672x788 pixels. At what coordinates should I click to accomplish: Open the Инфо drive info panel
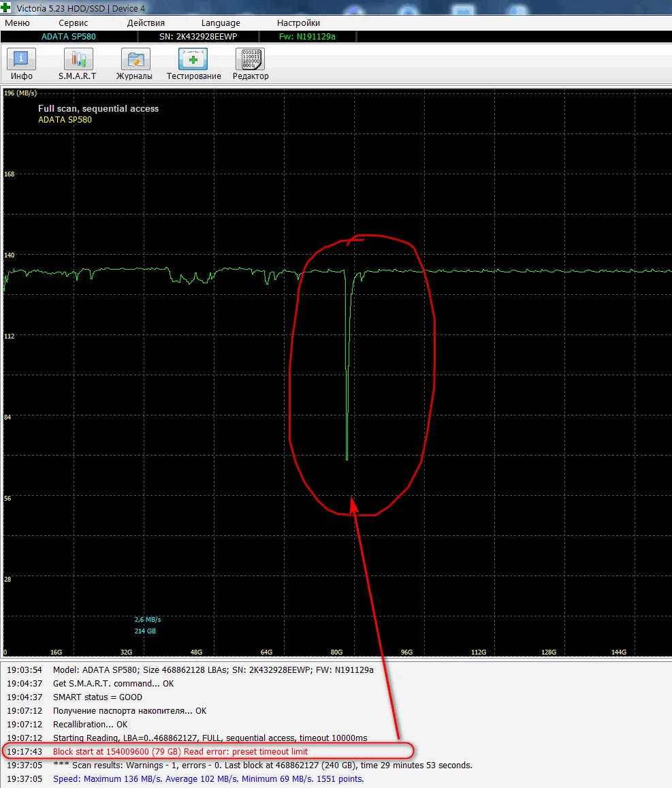tap(21, 64)
